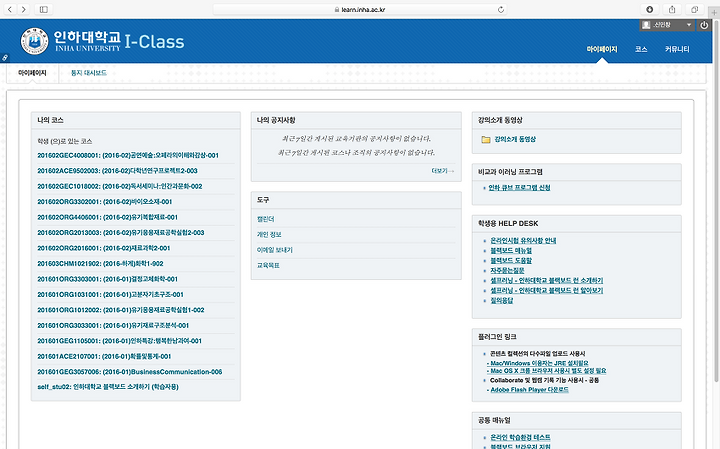Open 온라인시험 유의사항 안내 link

(x=523, y=241)
